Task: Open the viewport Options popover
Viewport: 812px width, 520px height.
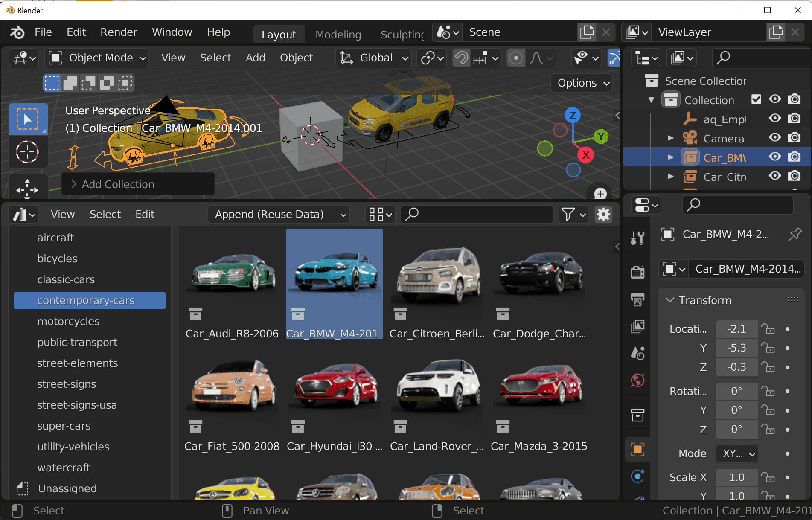Action: click(581, 83)
